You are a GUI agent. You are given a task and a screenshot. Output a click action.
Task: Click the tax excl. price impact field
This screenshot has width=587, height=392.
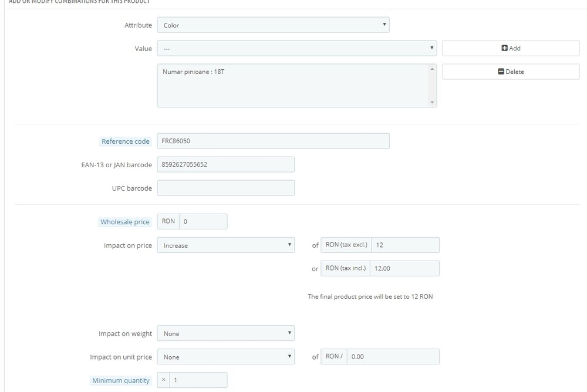coord(405,245)
